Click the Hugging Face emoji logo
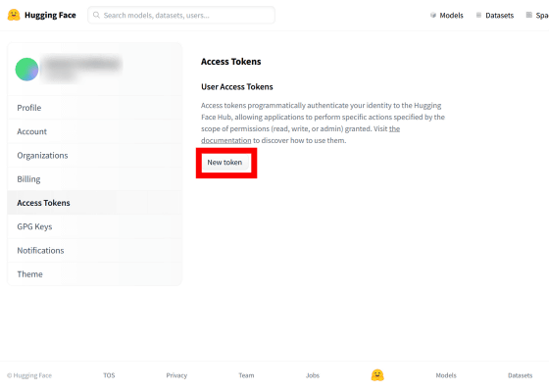This screenshot has height=392, width=549. (x=14, y=15)
